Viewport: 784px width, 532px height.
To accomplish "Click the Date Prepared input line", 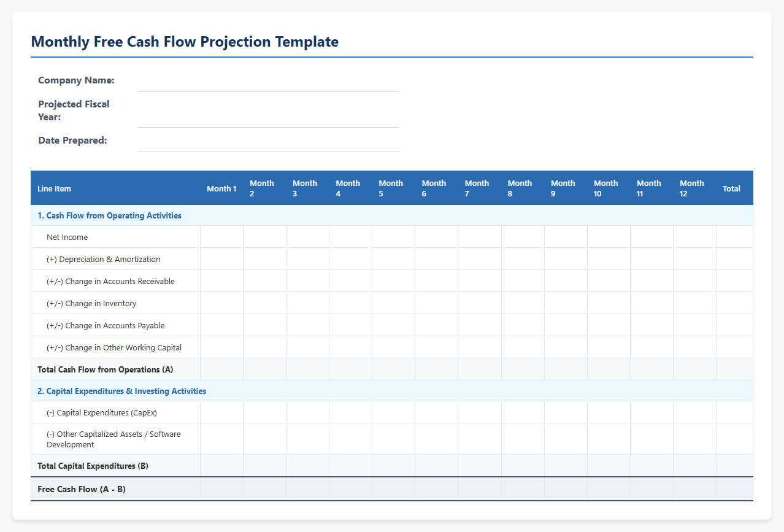I will 268,141.
